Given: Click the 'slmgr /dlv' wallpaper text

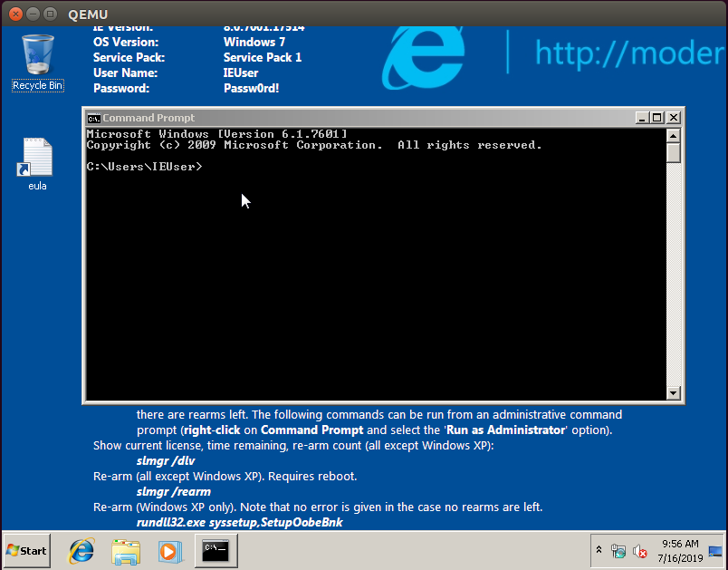Looking at the screenshot, I should pyautogui.click(x=166, y=461).
